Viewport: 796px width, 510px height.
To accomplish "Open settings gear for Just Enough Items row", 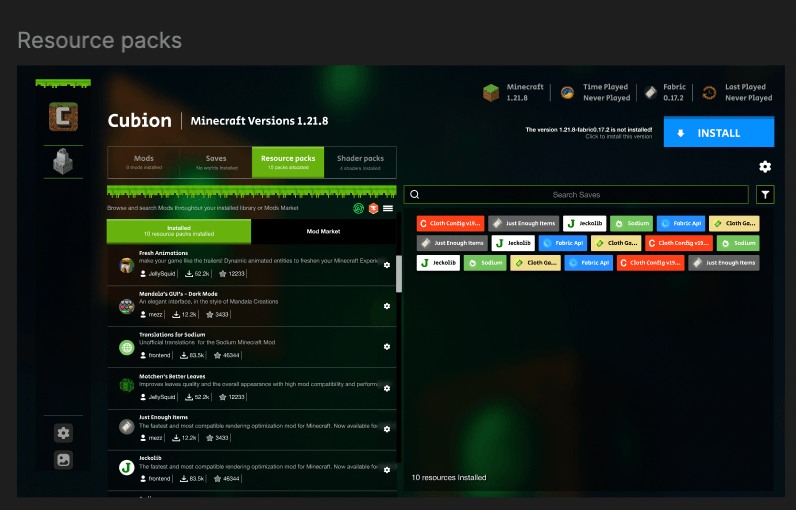I will pos(387,429).
